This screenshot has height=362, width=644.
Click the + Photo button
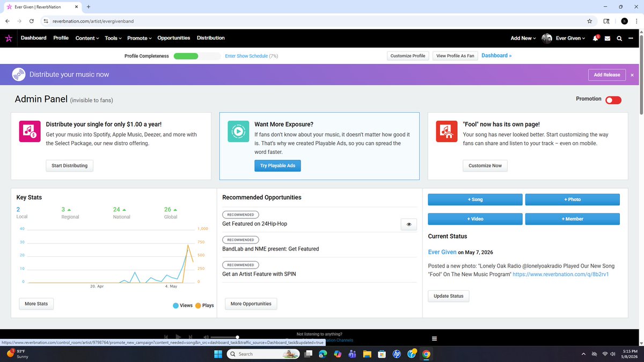tap(573, 200)
